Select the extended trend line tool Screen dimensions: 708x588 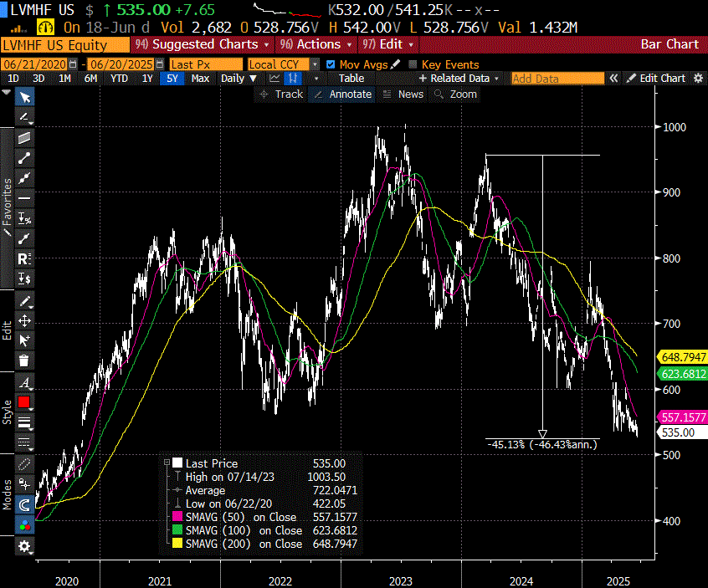[x=24, y=178]
